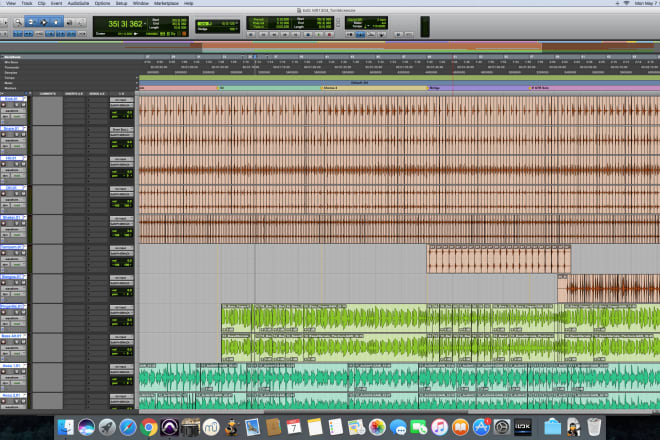This screenshot has height=440, width=660.
Task: Open the Marketplace menu
Action: click(166, 3)
